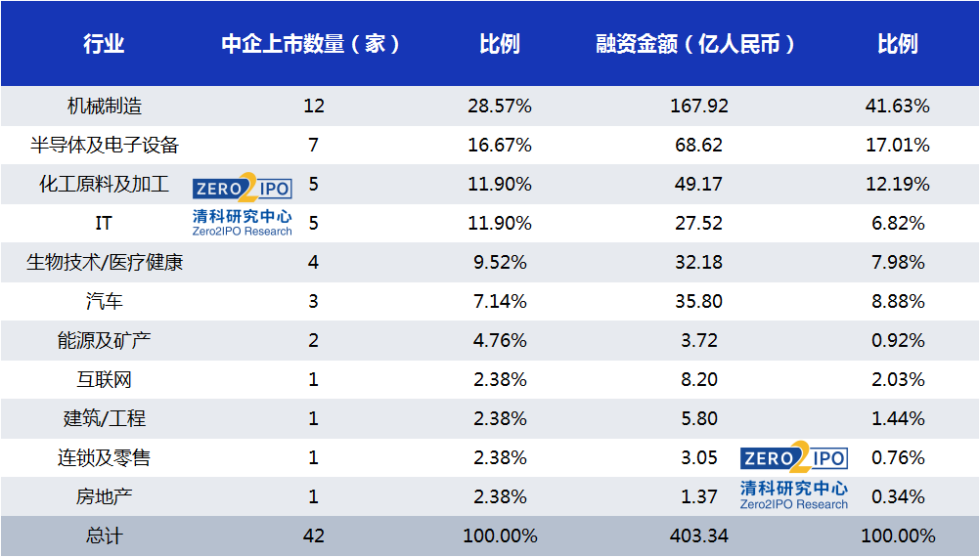980x557 pixels.
Task: Click the 能源及矿产 row label
Action: 105,340
